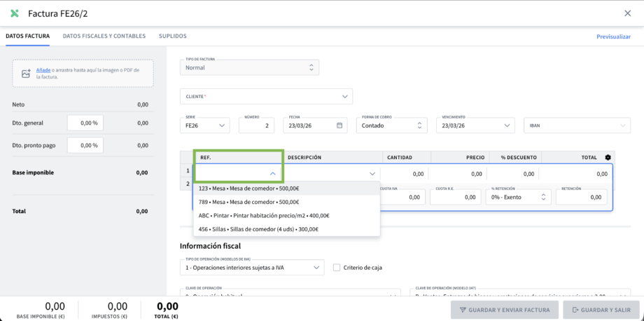
Task: Close the Factura FE26/2 dialog
Action: point(627,13)
